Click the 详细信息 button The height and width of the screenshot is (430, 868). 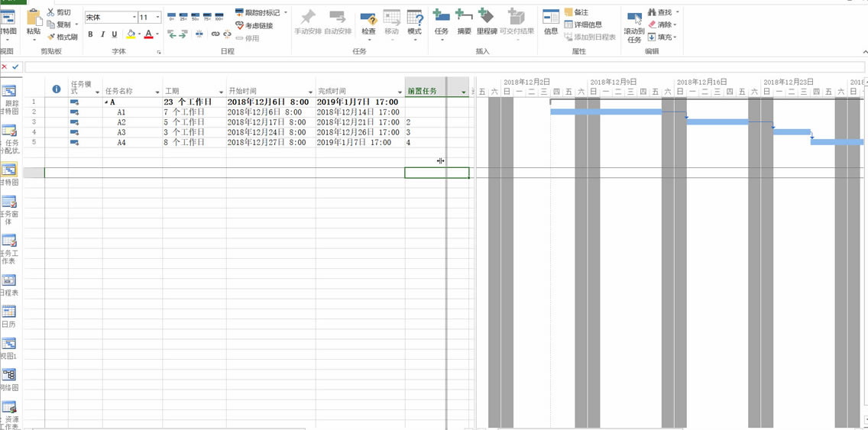coord(583,24)
